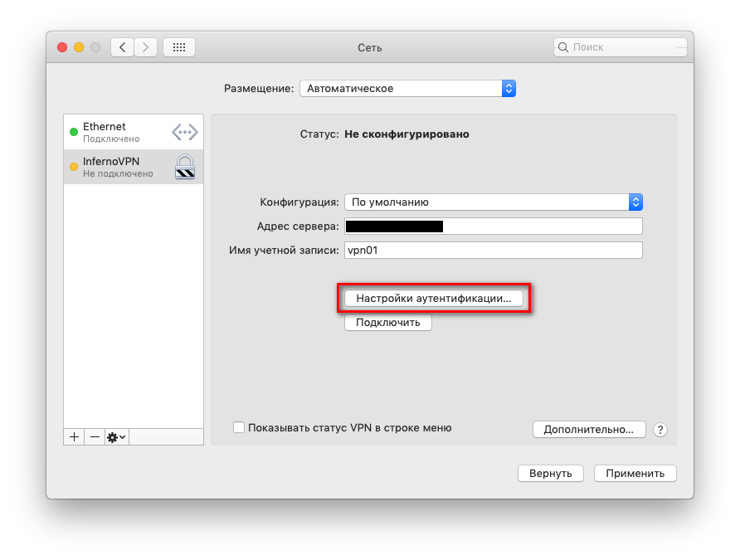Go forward with the right arrow button

[145, 47]
